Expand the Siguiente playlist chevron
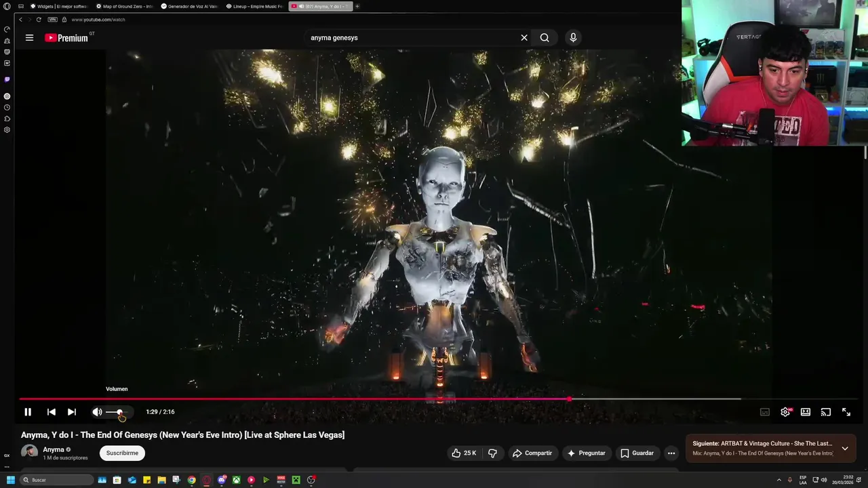The width and height of the screenshot is (868, 488). point(845,448)
